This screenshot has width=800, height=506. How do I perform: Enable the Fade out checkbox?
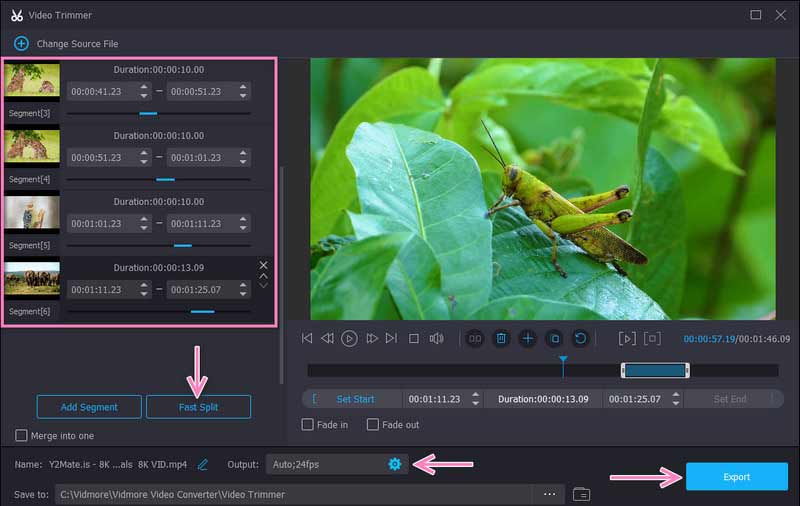pyautogui.click(x=373, y=425)
